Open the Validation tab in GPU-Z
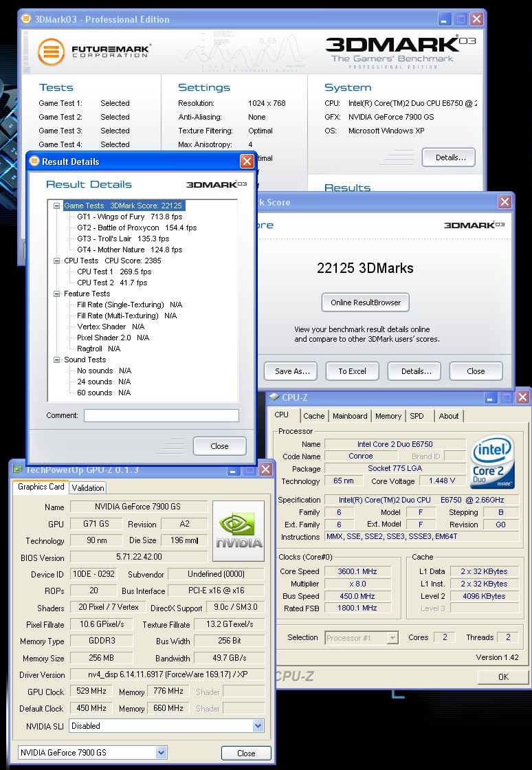This screenshot has height=770, width=532. coord(88,487)
